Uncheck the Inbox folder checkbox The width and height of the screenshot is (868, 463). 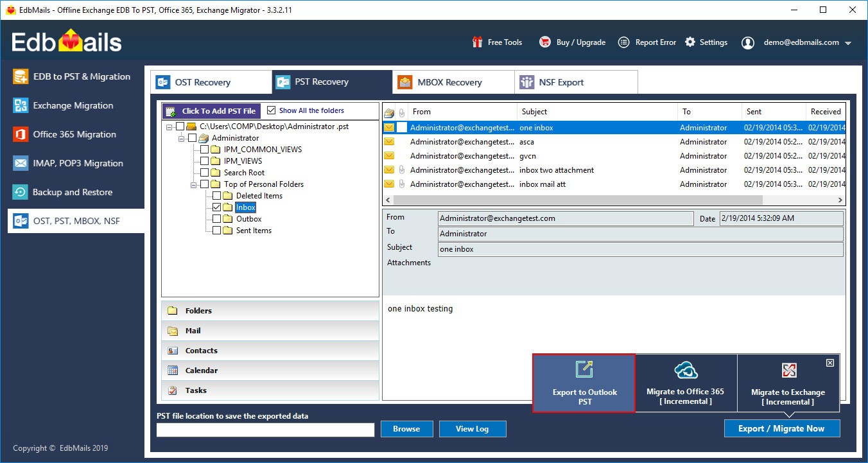click(x=216, y=207)
